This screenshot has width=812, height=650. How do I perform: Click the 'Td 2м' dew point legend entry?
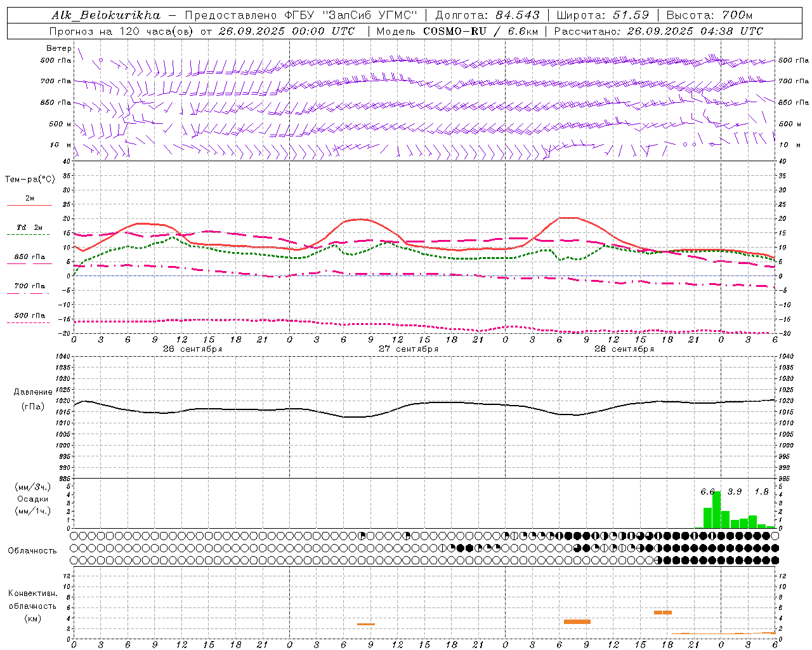pyautogui.click(x=30, y=227)
